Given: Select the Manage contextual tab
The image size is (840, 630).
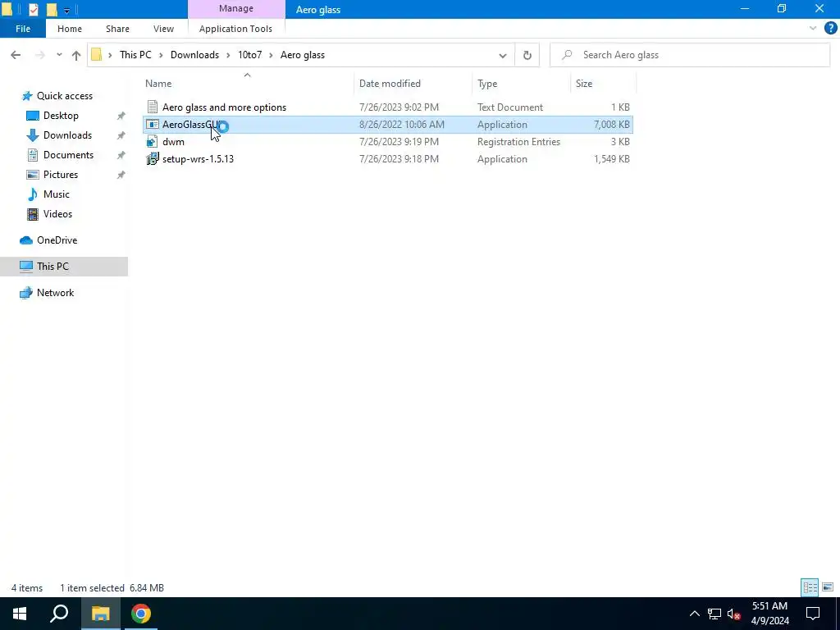Looking at the screenshot, I should coord(236,8).
